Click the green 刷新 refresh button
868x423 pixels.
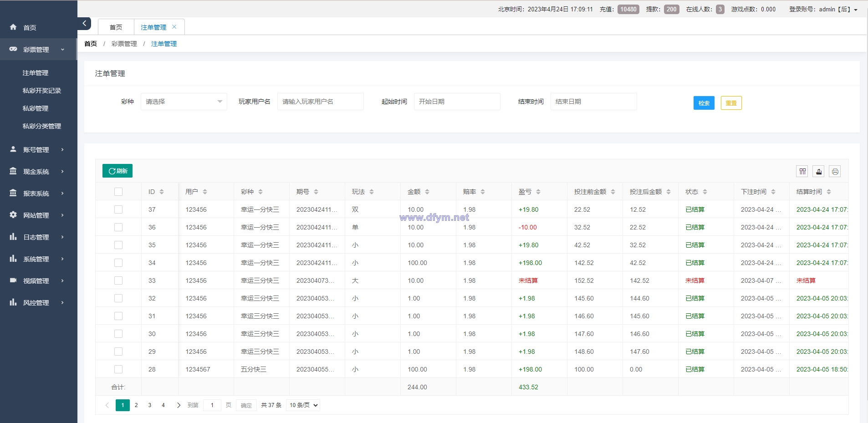pos(117,171)
